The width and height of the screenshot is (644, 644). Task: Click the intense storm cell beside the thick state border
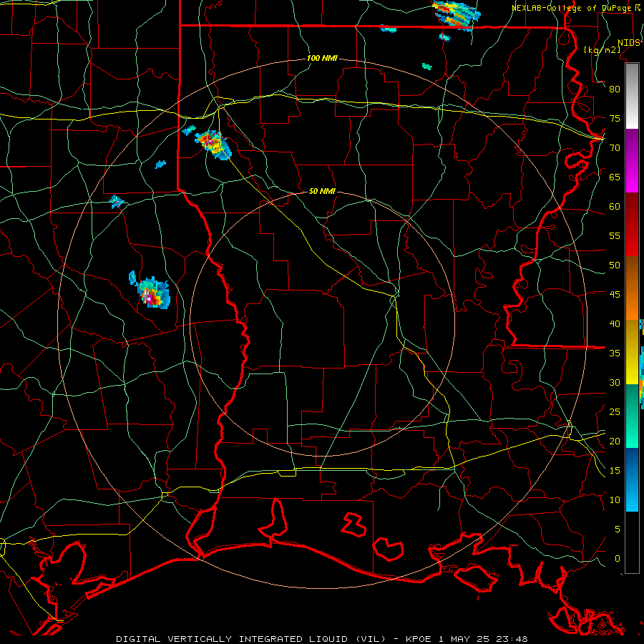213,144
